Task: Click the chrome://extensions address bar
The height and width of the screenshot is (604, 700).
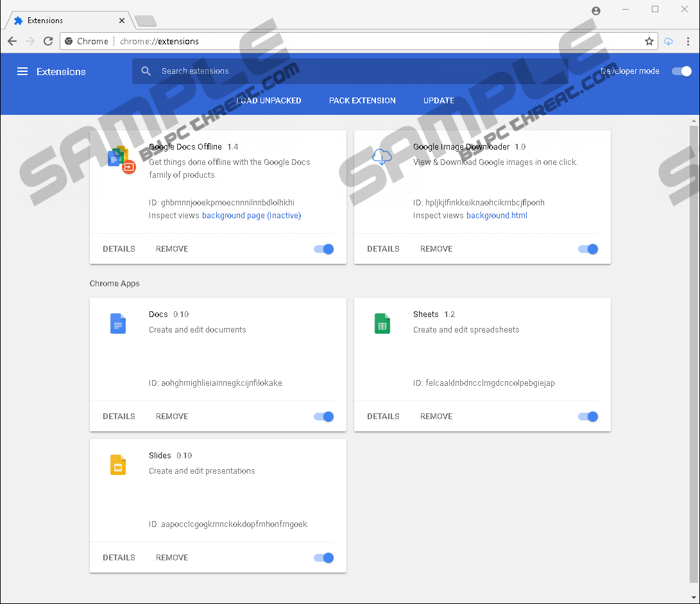Action: (x=357, y=41)
